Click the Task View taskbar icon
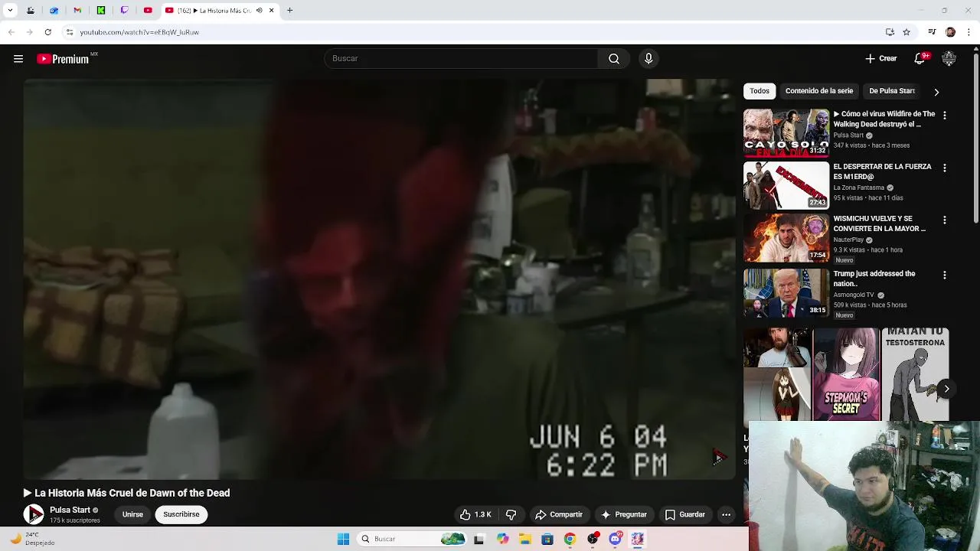Viewport: 980px width, 551px height. click(479, 539)
